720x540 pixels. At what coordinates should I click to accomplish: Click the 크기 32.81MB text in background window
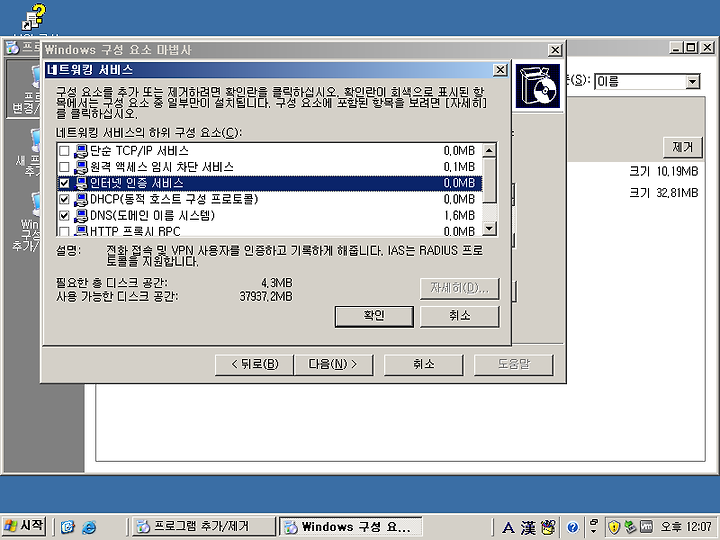[664, 193]
